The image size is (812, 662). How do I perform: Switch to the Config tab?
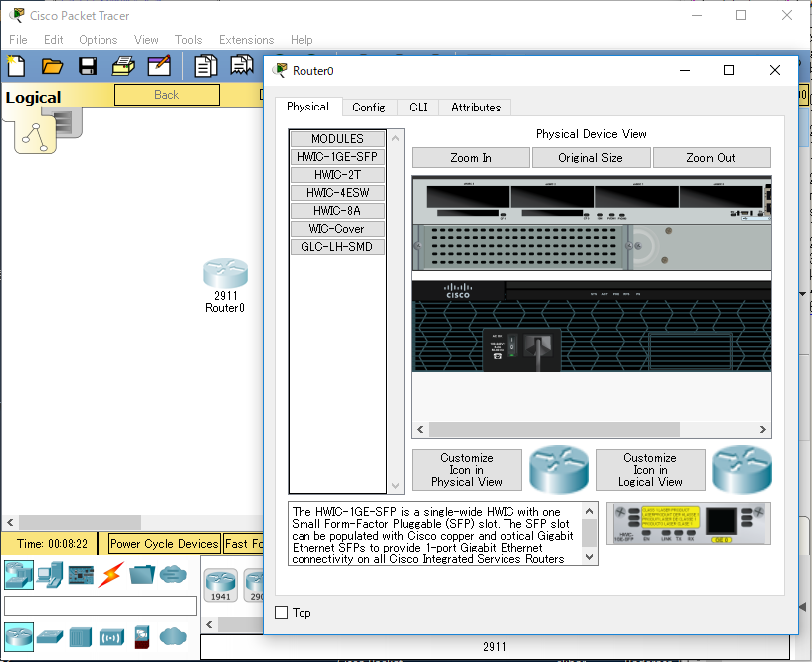[369, 108]
